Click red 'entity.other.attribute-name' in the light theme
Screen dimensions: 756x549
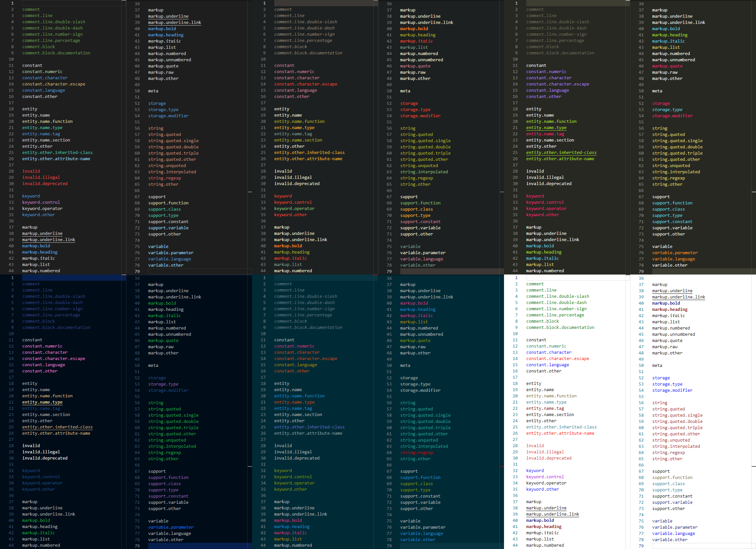pos(560,433)
